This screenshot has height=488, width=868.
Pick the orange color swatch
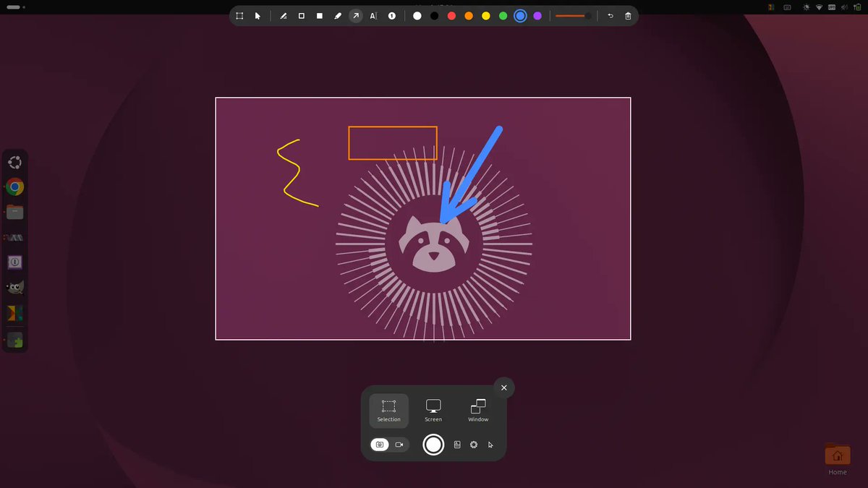[469, 15]
